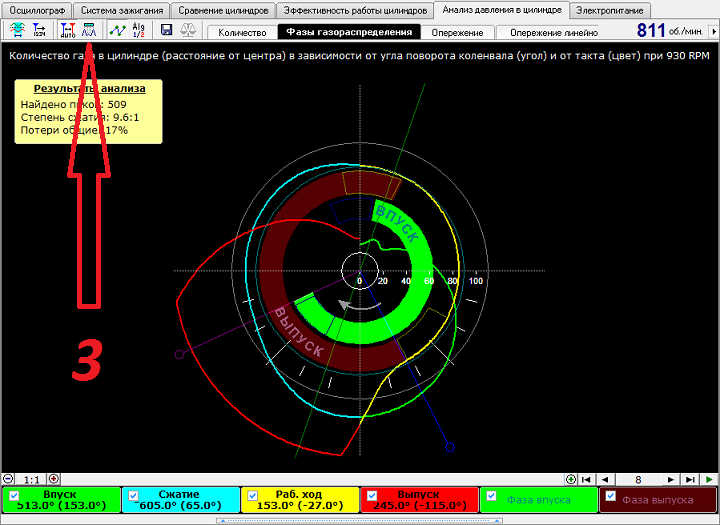
Task: Toggle the Раб. ход stroke checkbox
Action: pyautogui.click(x=253, y=496)
